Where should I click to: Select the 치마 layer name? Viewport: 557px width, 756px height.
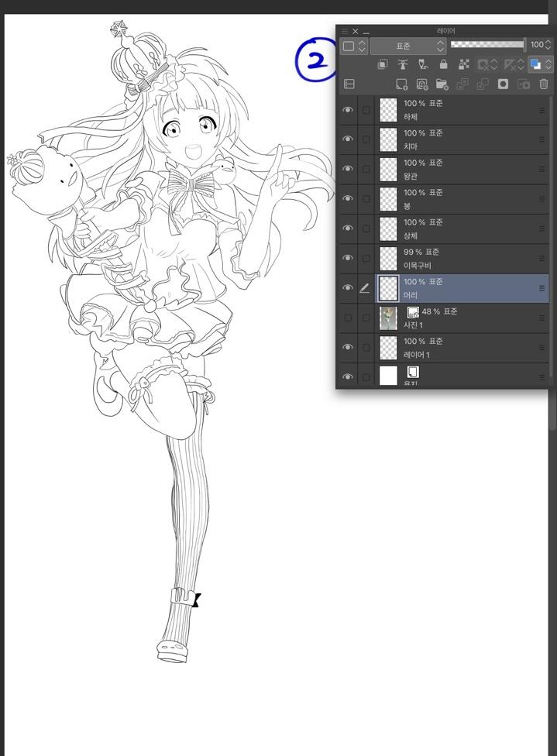(x=411, y=146)
